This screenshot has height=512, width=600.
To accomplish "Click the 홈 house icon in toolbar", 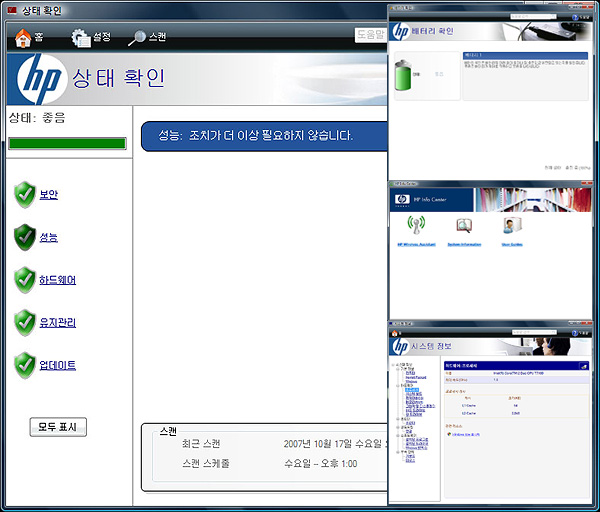I will tap(23, 38).
